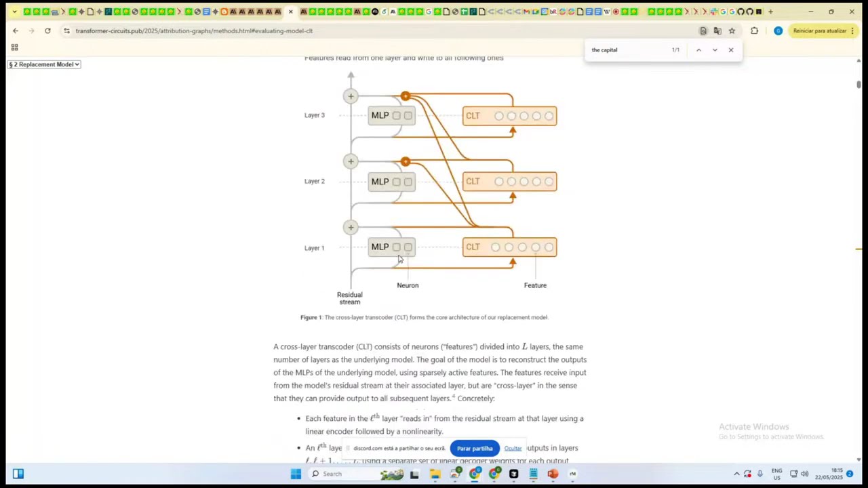Open a new browser tab
Viewport: 868px width, 488px height.
coord(770,12)
